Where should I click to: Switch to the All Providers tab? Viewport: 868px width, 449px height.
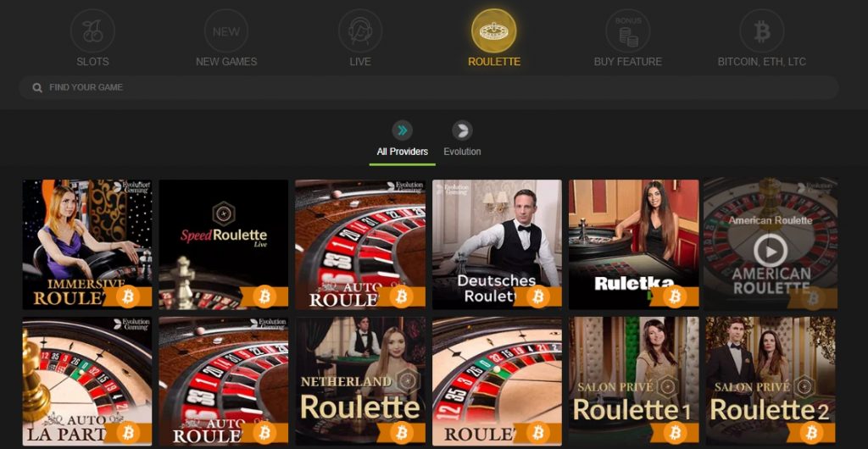[403, 152]
